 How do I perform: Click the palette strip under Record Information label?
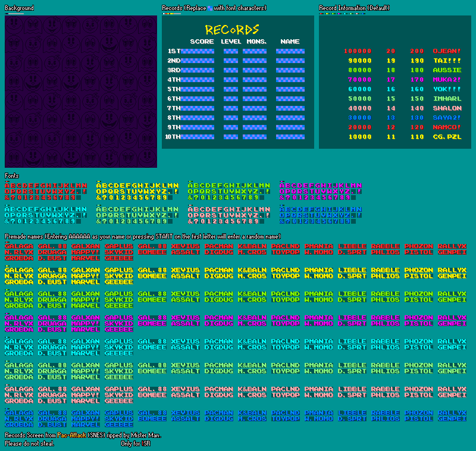point(342,14)
